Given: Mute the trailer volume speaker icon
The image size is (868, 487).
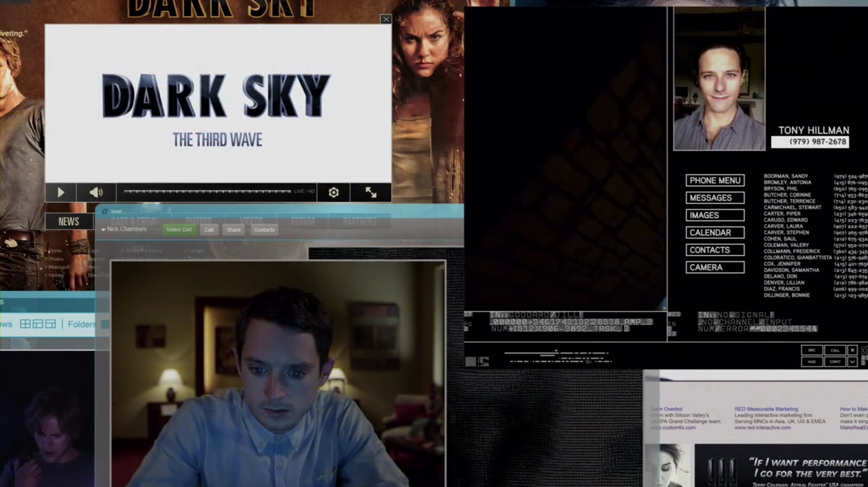Looking at the screenshot, I should [x=96, y=193].
